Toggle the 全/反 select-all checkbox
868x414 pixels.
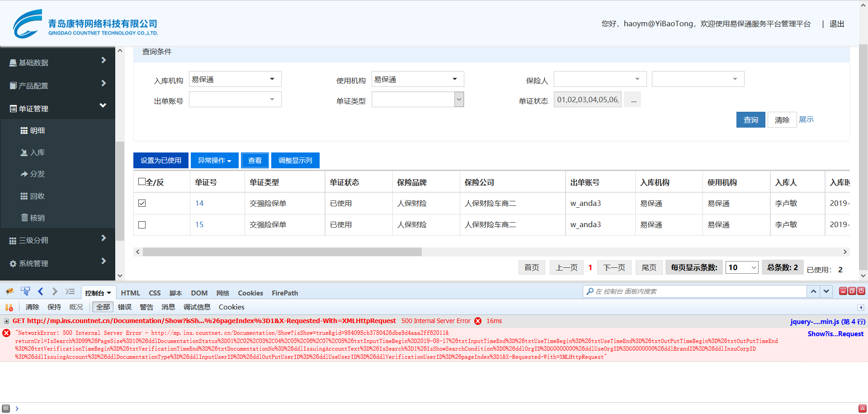(142, 181)
